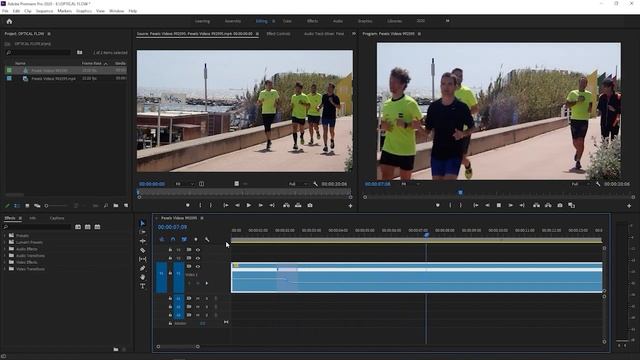Viewport: 640px width, 360px height.
Task: Click Export Frame camera in Program monitor
Action: point(560,205)
